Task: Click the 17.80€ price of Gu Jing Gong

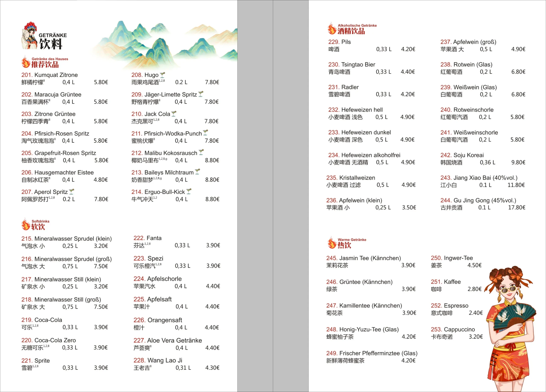Action: click(x=517, y=208)
